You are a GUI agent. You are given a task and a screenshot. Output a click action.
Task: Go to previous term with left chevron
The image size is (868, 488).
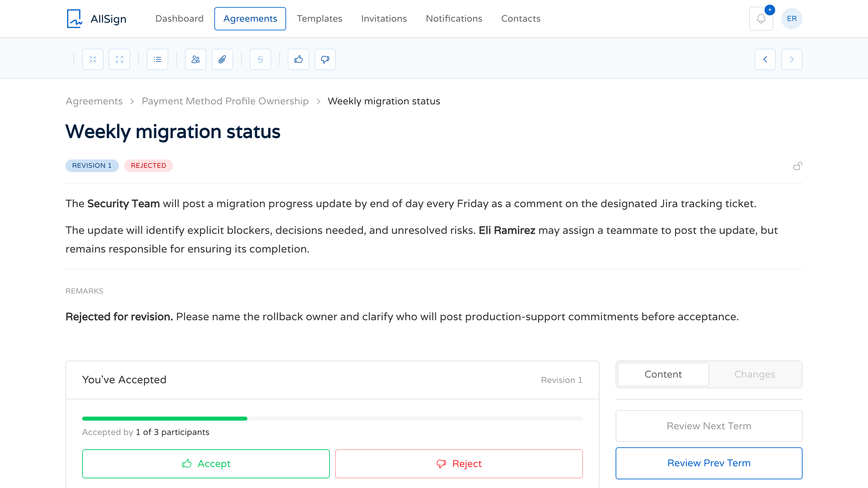765,59
